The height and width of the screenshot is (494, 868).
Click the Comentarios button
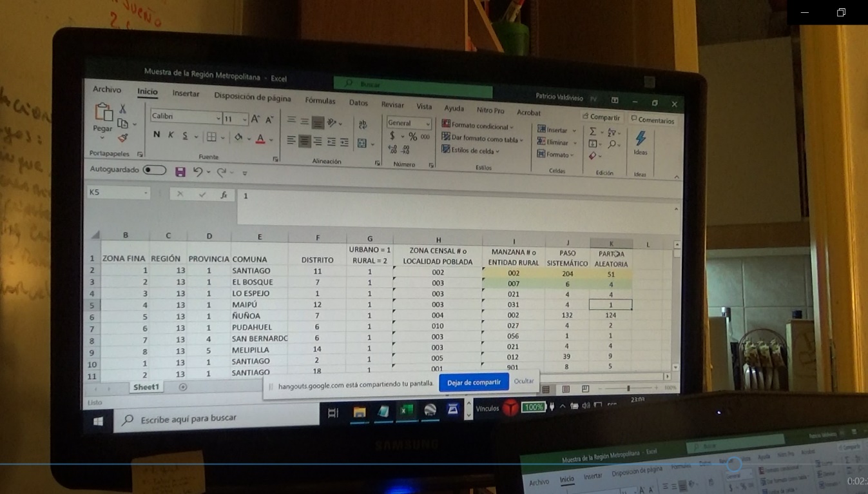[x=653, y=120]
